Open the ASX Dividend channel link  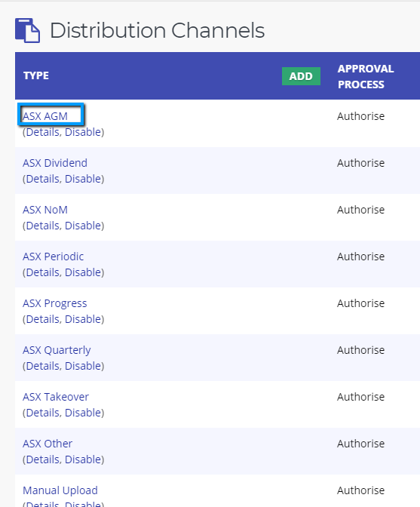tap(55, 163)
